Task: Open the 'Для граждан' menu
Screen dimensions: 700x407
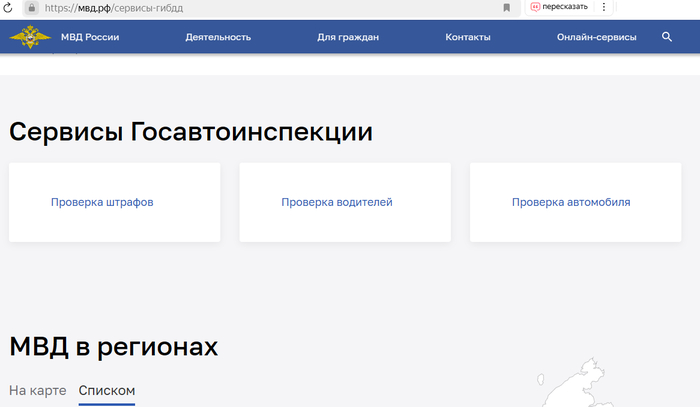Action: click(x=347, y=37)
